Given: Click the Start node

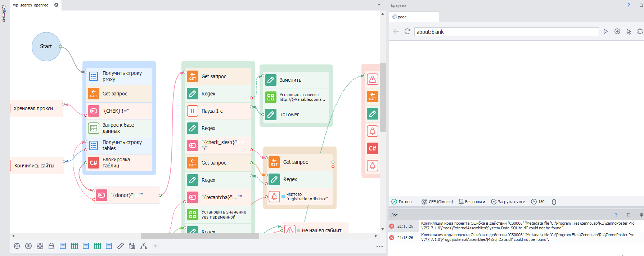Looking at the screenshot, I should [46, 46].
